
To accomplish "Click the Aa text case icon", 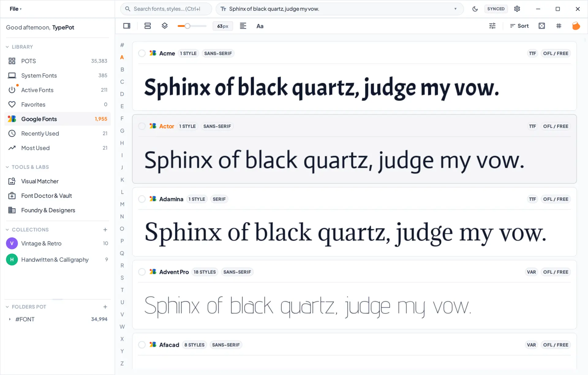I will coord(260,26).
